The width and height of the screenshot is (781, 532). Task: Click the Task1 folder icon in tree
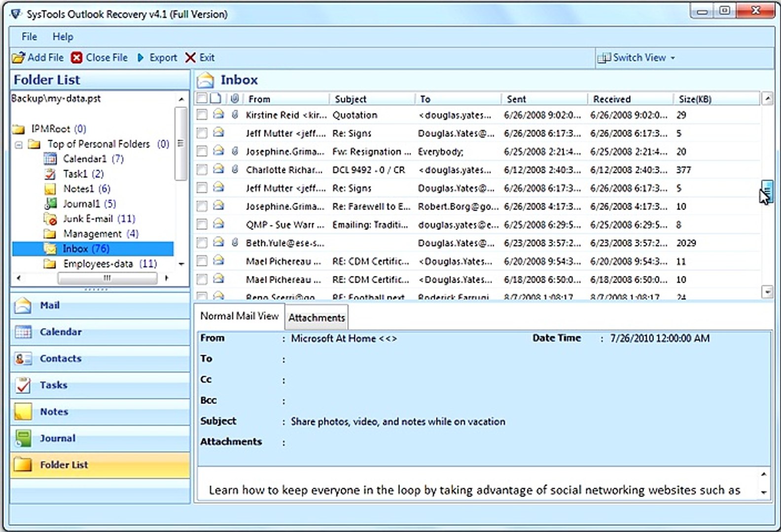coord(50,174)
